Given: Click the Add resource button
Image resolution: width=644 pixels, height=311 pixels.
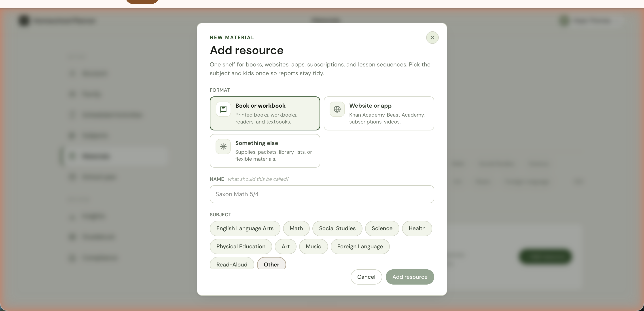Looking at the screenshot, I should (410, 277).
